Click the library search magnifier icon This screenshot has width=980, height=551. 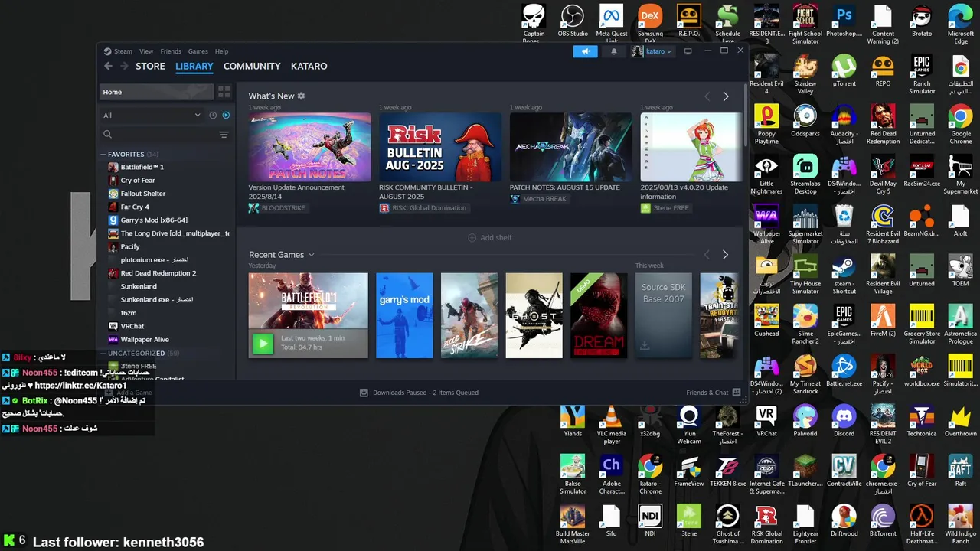108,135
